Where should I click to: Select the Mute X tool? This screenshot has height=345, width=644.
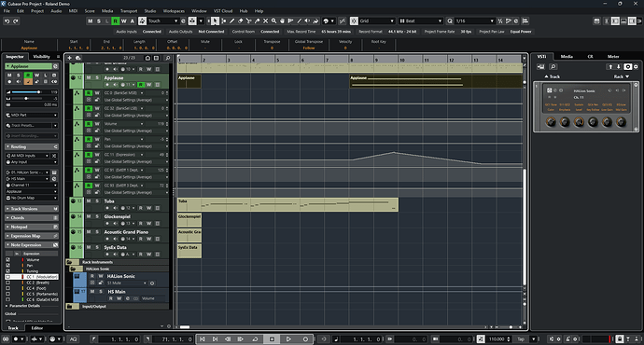(x=265, y=21)
